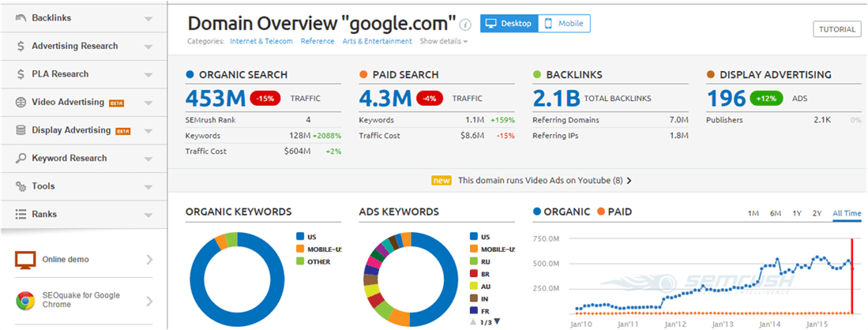The height and width of the screenshot is (330, 868).
Task: Expand the Display Advertising menu arrow
Action: pos(148,131)
